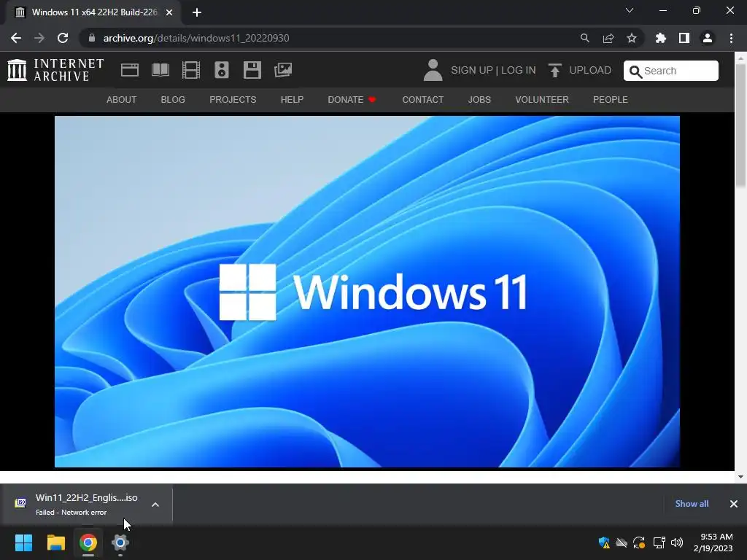The width and height of the screenshot is (747, 560).
Task: Click the Win11_22H2 ISO download item
Action: [x=86, y=505]
